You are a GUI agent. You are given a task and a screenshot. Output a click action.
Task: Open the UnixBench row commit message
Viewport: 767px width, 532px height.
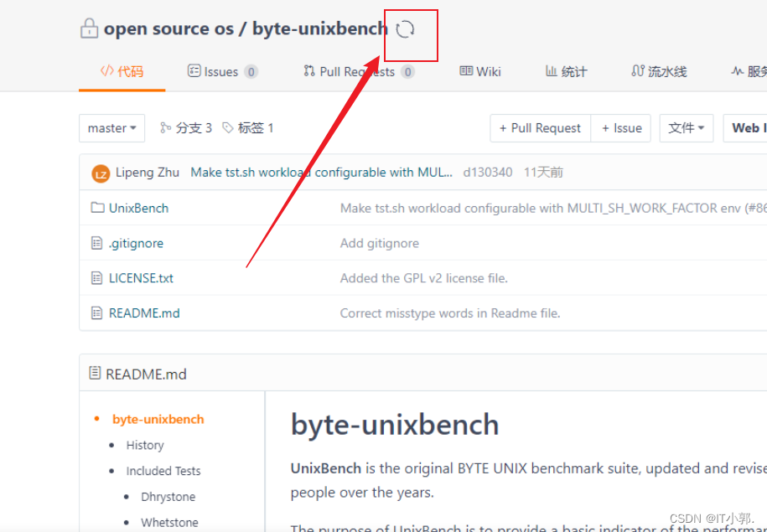tap(553, 209)
